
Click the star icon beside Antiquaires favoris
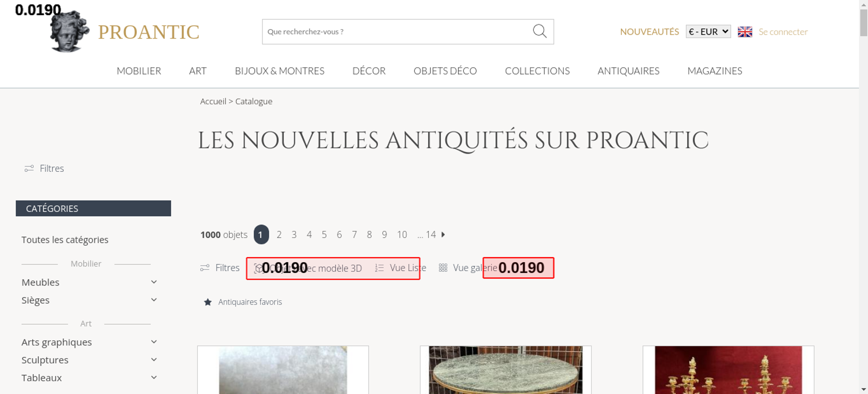(208, 302)
